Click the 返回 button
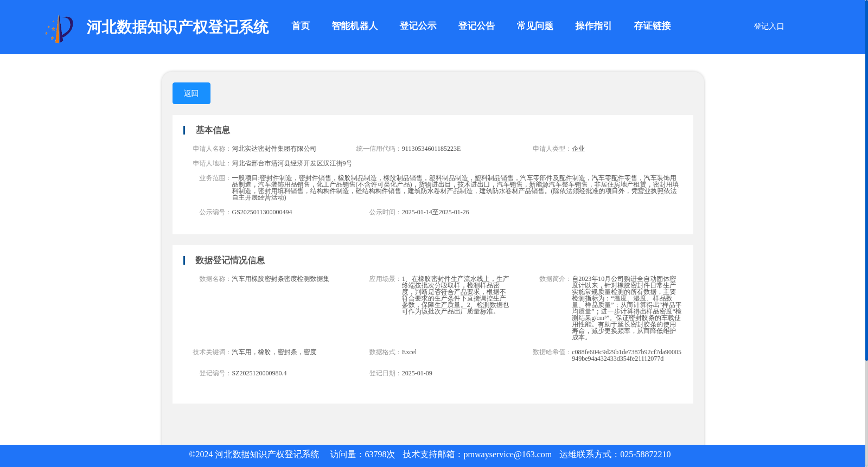This screenshot has width=868, height=467. click(x=192, y=93)
